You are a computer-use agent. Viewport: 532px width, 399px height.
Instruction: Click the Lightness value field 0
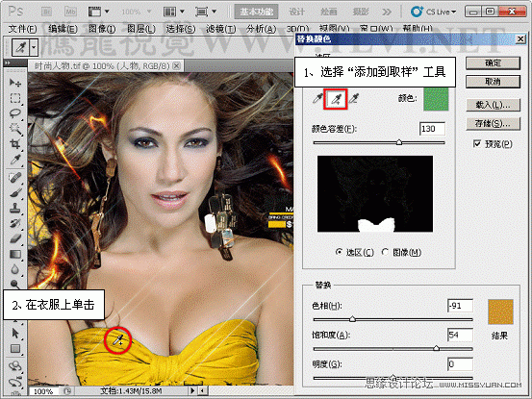(460, 364)
